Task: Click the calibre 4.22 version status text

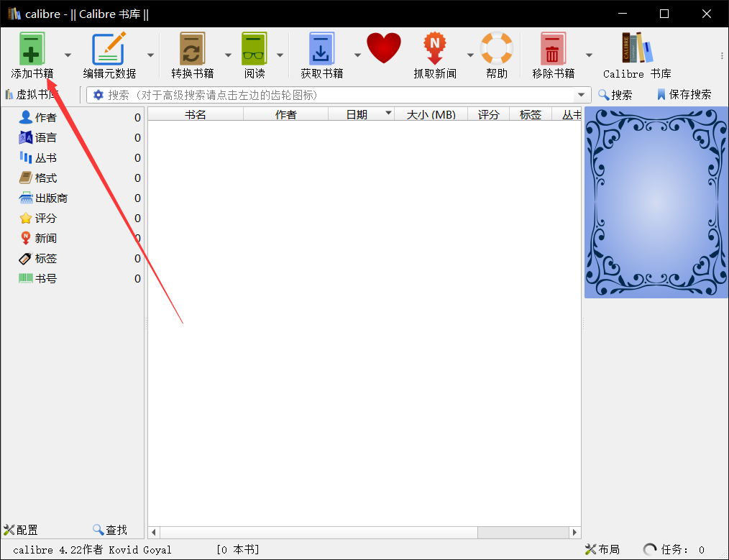Action: coord(92,550)
